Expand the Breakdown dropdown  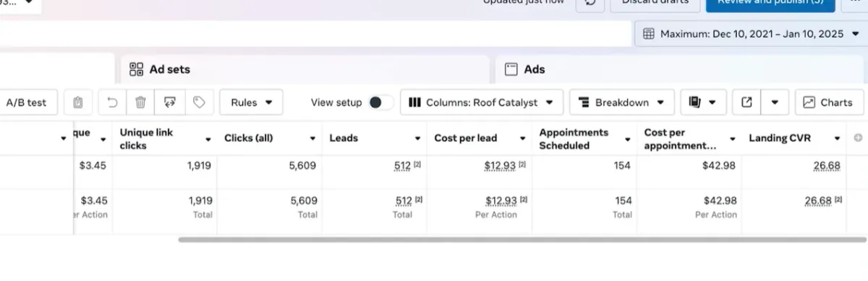pyautogui.click(x=622, y=103)
